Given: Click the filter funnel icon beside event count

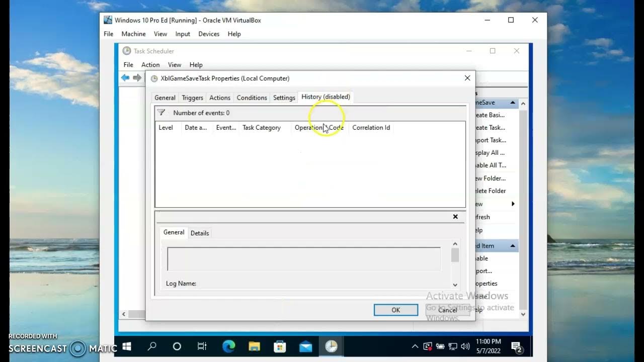Looking at the screenshot, I should (x=161, y=113).
